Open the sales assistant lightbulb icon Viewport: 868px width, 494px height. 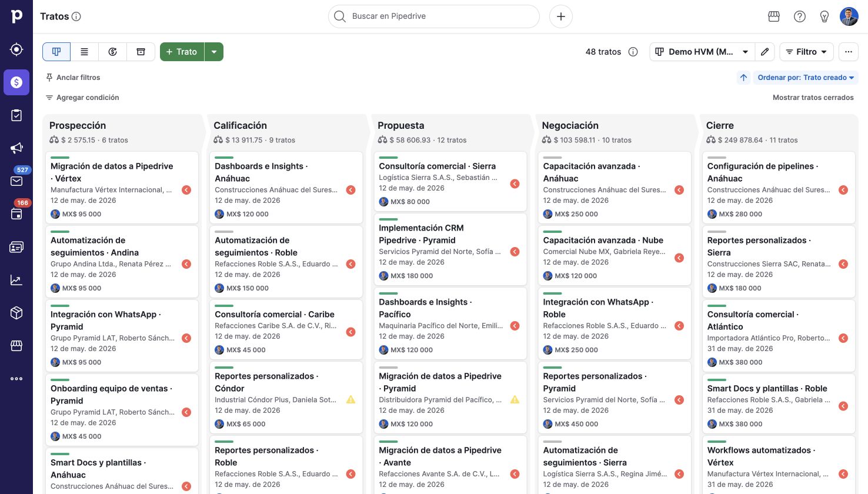point(824,16)
